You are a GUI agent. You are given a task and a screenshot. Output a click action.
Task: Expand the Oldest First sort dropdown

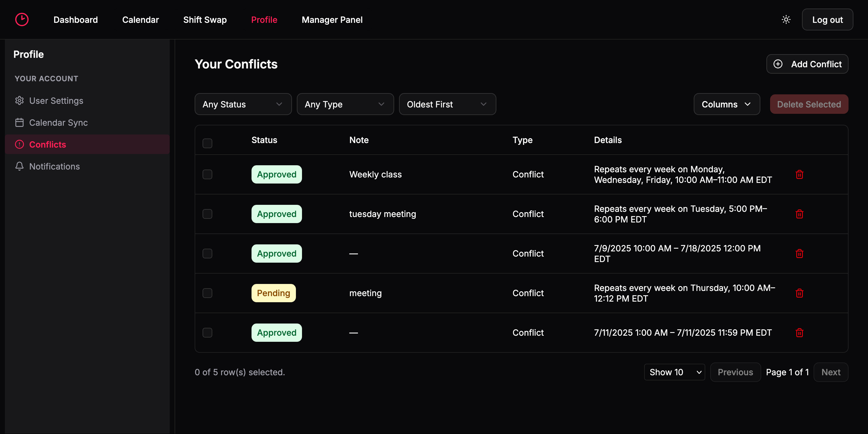447,104
